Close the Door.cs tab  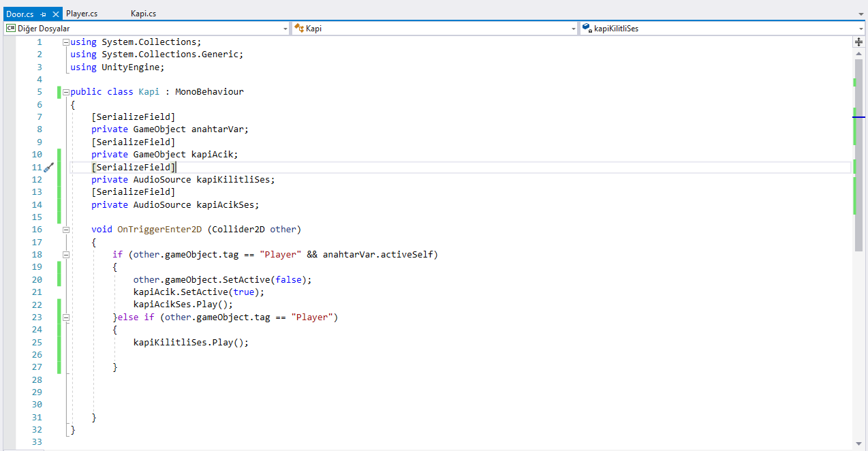pyautogui.click(x=56, y=14)
